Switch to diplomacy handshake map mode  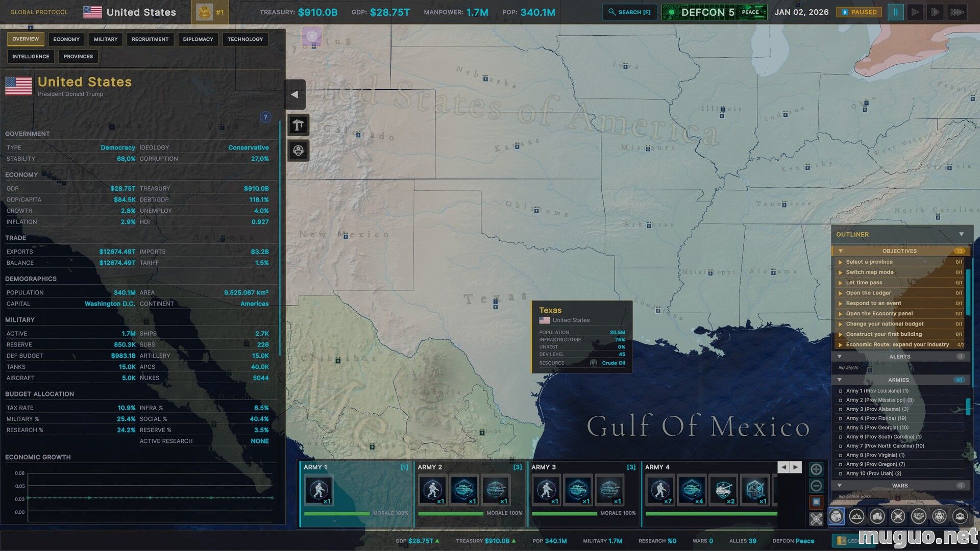click(x=919, y=516)
